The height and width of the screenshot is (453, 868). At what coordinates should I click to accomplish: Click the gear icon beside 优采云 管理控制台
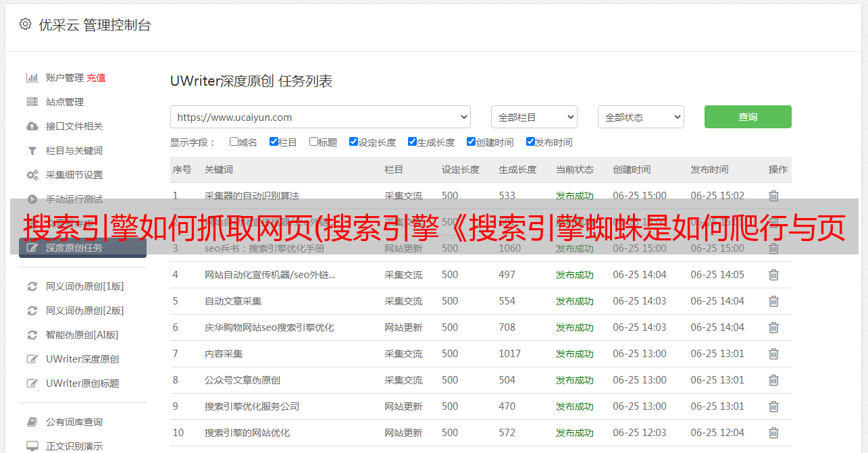[x=25, y=24]
